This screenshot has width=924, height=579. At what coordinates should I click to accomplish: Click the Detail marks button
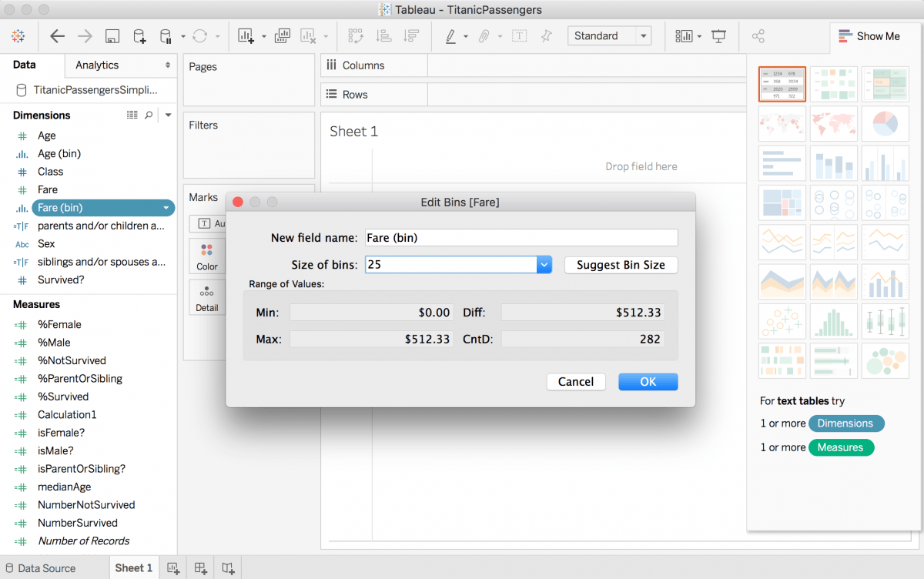click(207, 299)
